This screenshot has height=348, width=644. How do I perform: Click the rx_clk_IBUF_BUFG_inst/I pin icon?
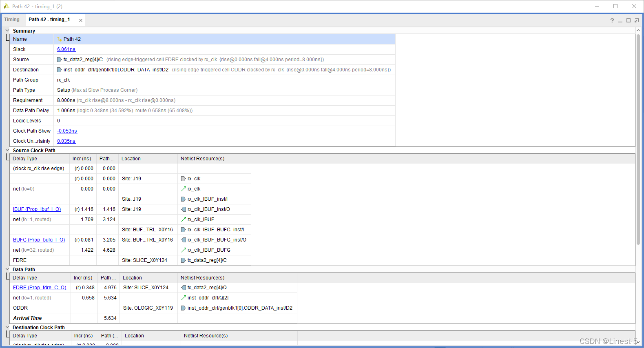[184, 230]
